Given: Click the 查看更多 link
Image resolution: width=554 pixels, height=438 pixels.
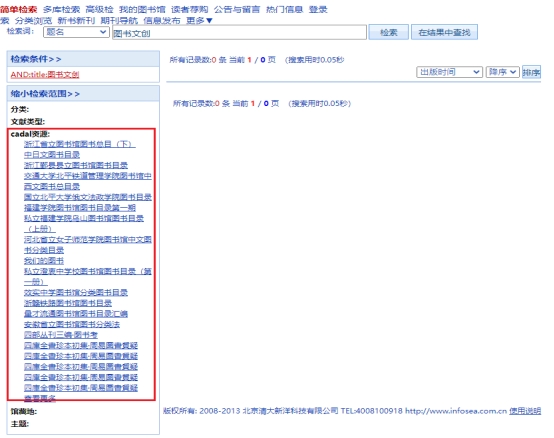Looking at the screenshot, I should tap(40, 398).
